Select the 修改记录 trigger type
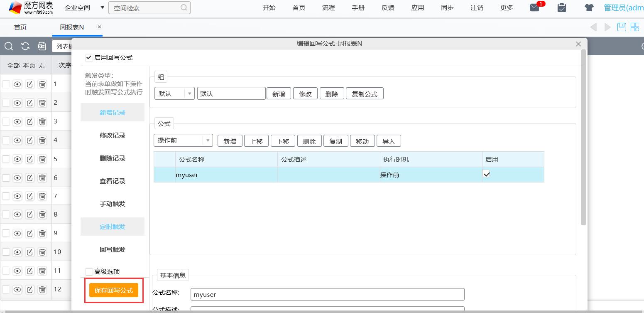Screen dimensions: 644x313 (113, 136)
